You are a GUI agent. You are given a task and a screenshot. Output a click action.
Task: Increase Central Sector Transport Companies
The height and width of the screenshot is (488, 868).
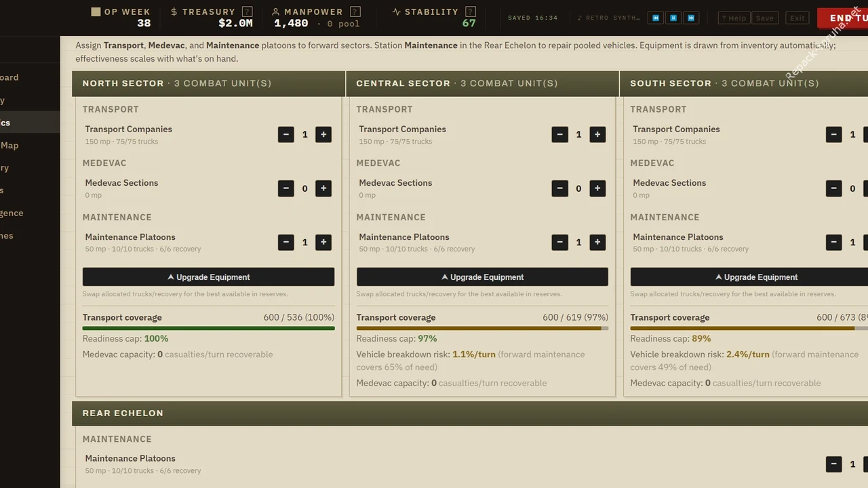coord(597,134)
